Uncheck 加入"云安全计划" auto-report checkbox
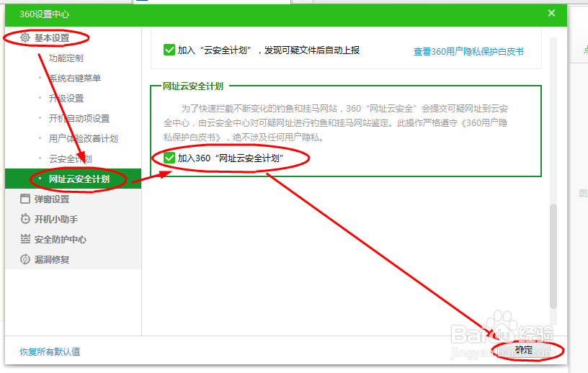The image size is (588, 373). (169, 50)
